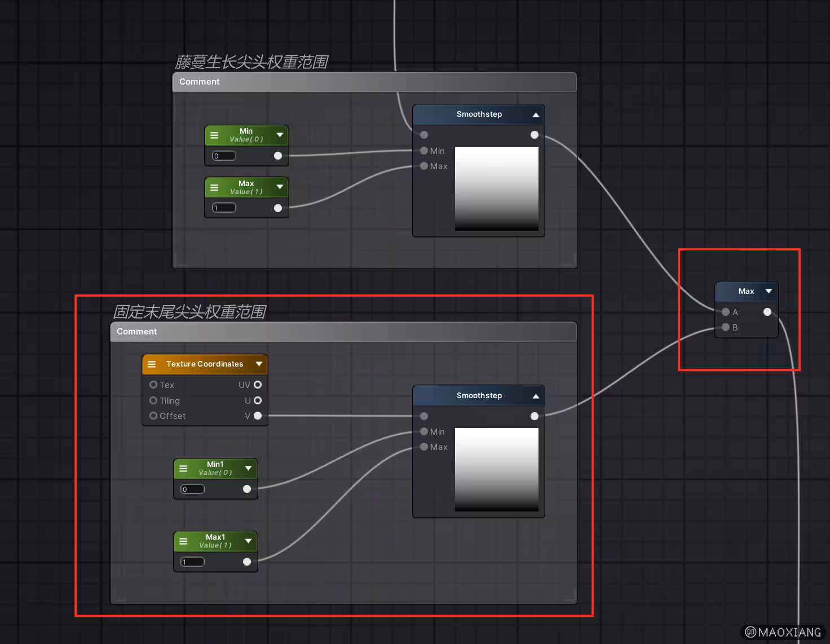Select the UV output port on Texture Coordinates
The width and height of the screenshot is (830, 644).
click(258, 385)
